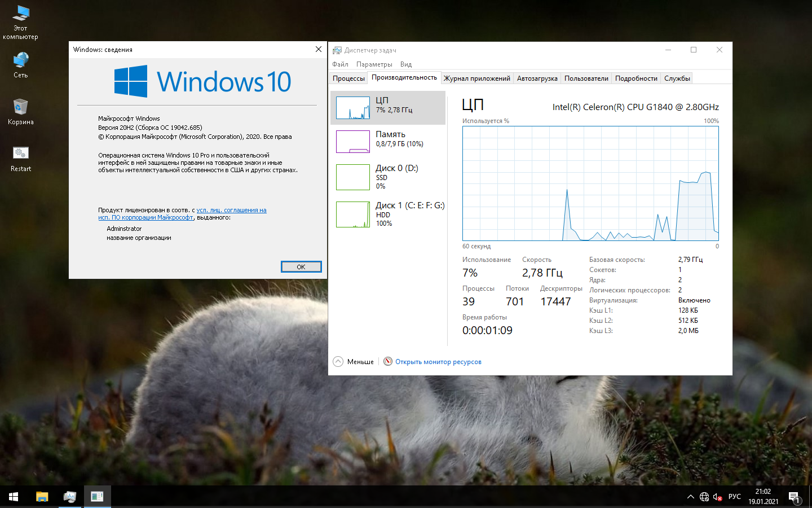Click OK in Windows info dialog

click(301, 267)
